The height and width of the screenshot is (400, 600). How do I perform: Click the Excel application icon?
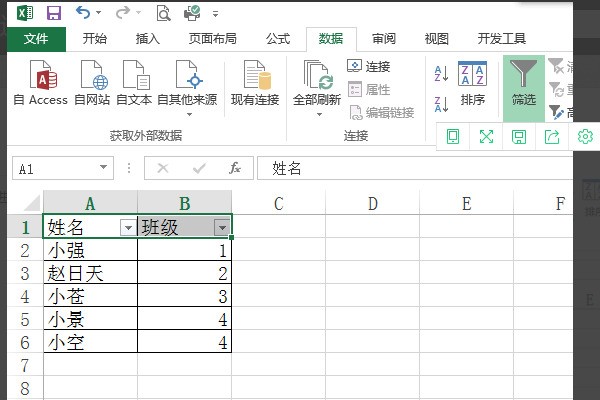coord(26,13)
